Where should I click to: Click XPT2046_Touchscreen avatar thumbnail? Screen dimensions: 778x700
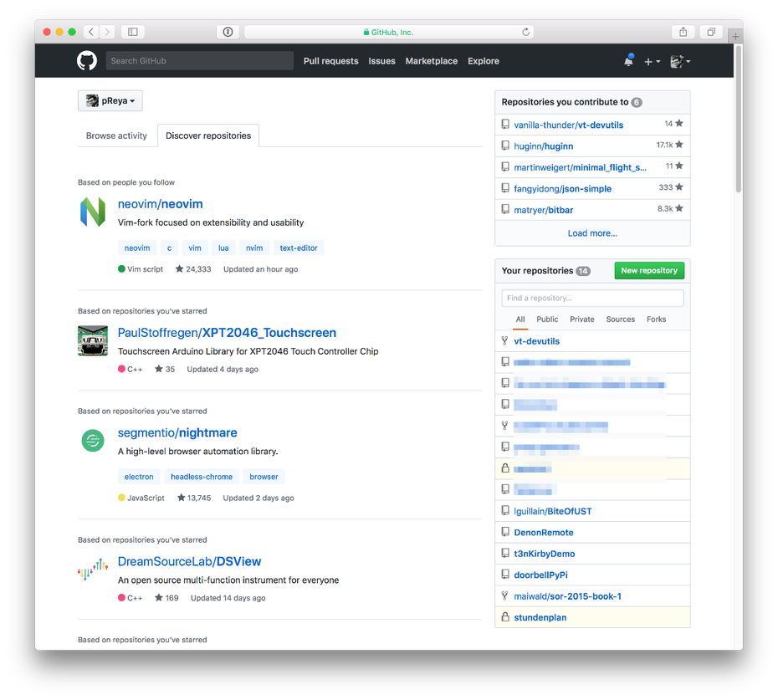coord(93,341)
